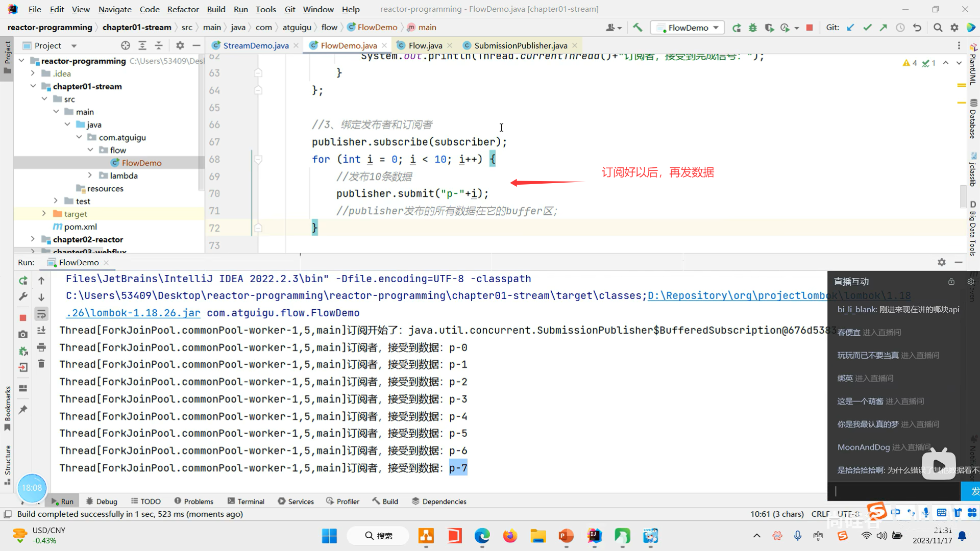This screenshot has height=551, width=980.
Task: Expand the chapter02-reactor module folder
Action: tap(33, 239)
